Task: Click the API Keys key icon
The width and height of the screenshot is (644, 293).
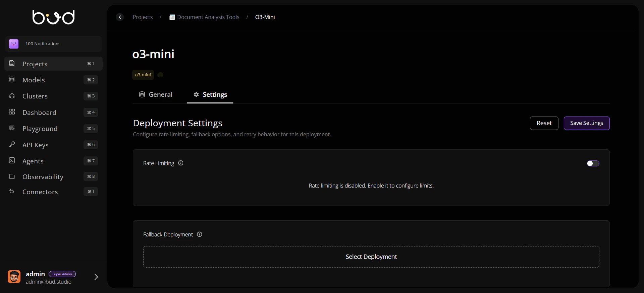Action: click(x=12, y=144)
